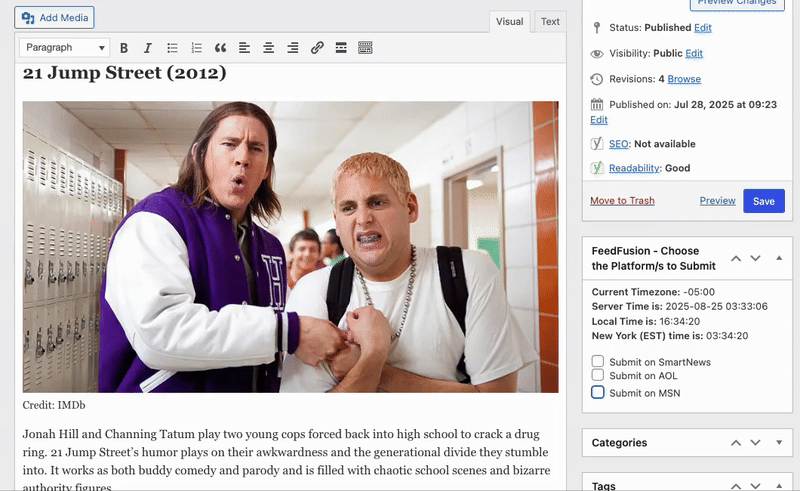The image size is (800, 491).
Task: Insert a numbered list
Action: (196, 48)
